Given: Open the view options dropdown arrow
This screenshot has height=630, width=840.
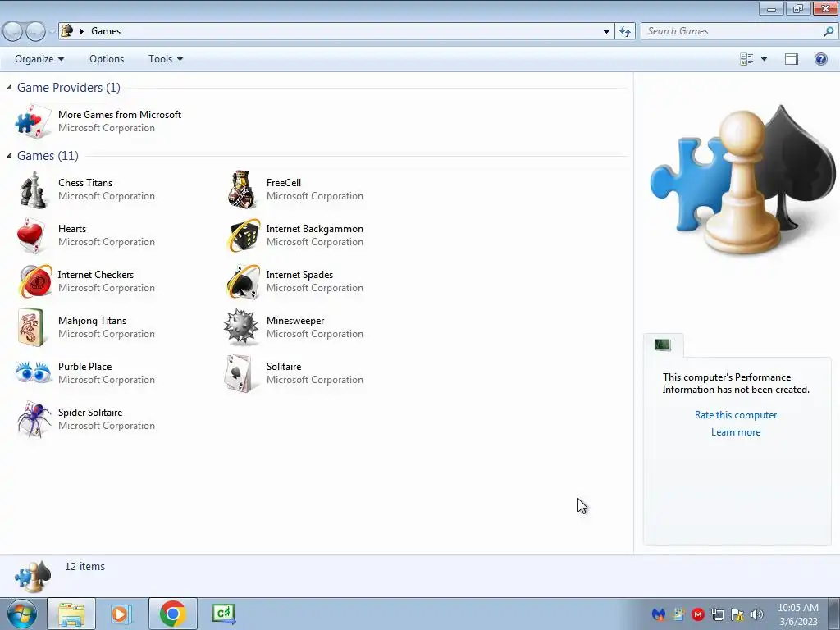Looking at the screenshot, I should click(764, 59).
